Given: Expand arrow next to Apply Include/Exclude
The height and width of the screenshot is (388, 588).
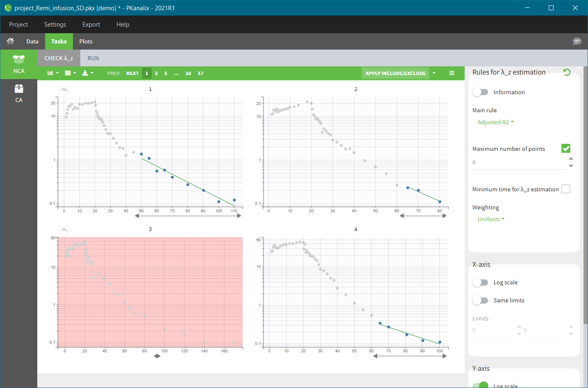Looking at the screenshot, I should tap(434, 73).
